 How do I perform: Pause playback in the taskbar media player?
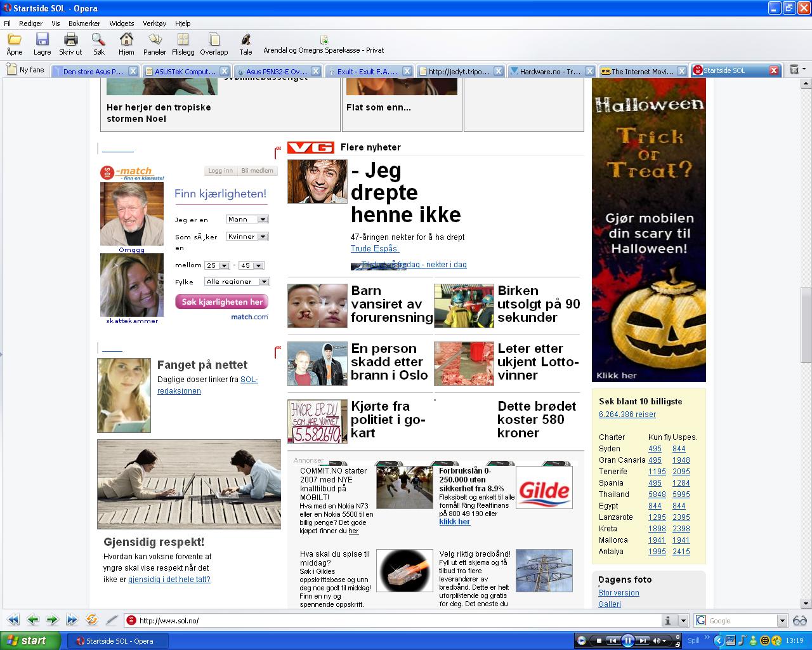tap(627, 640)
